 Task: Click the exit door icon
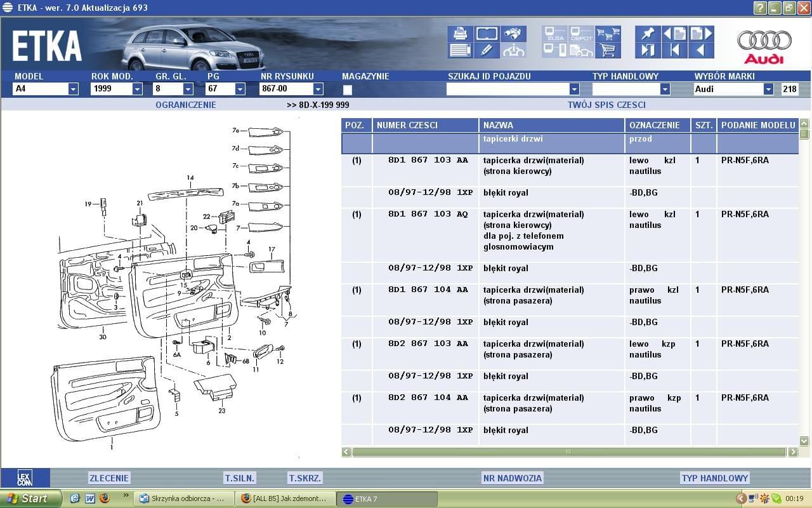[x=648, y=50]
